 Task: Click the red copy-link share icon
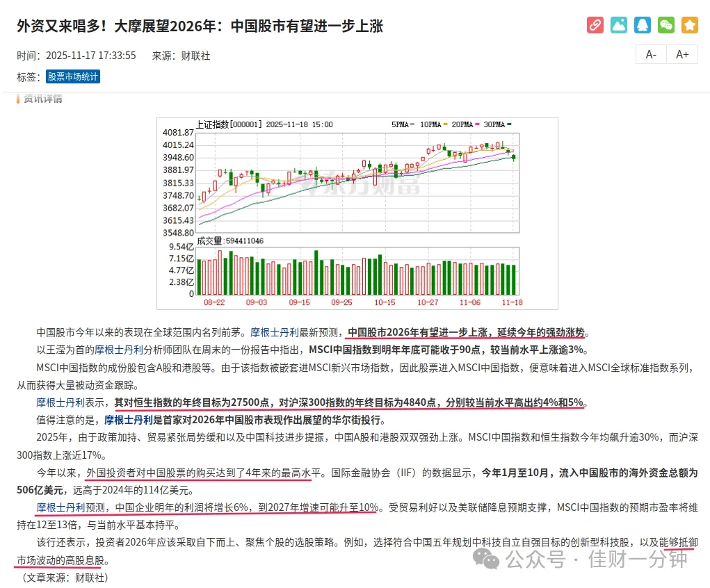(595, 26)
